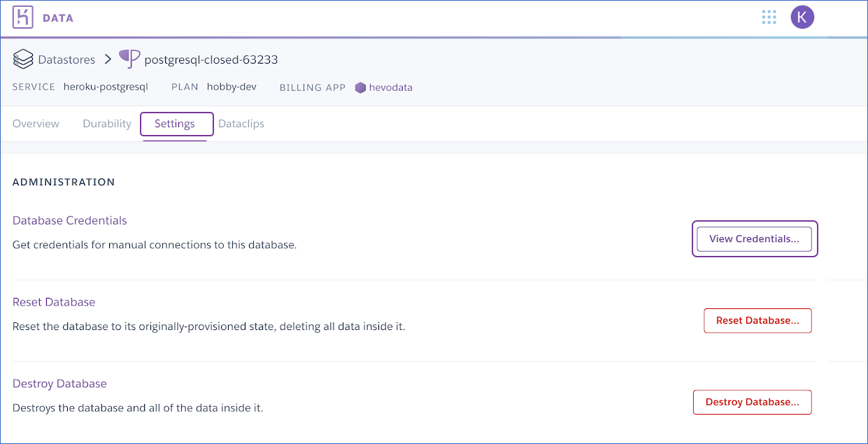Click the hevodata hexagon app icon
The height and width of the screenshot is (444, 868).
[x=360, y=88]
